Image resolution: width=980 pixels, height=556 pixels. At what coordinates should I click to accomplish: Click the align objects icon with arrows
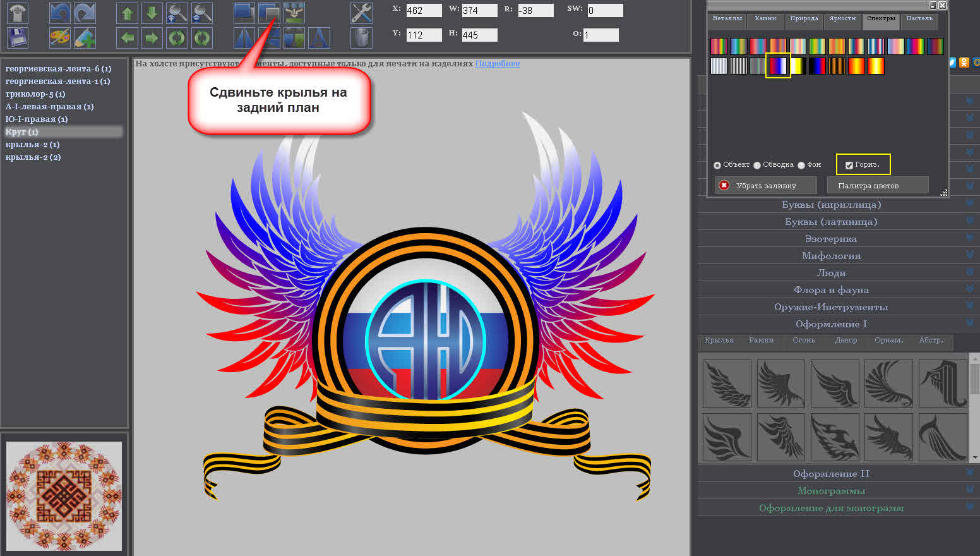coord(294,13)
